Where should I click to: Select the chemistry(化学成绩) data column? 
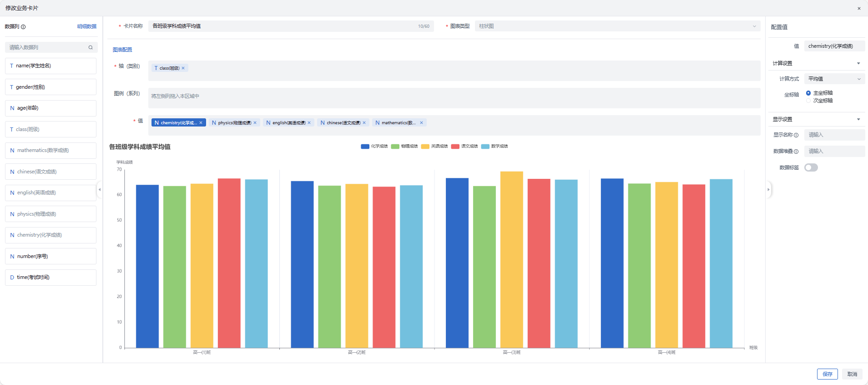tap(50, 235)
